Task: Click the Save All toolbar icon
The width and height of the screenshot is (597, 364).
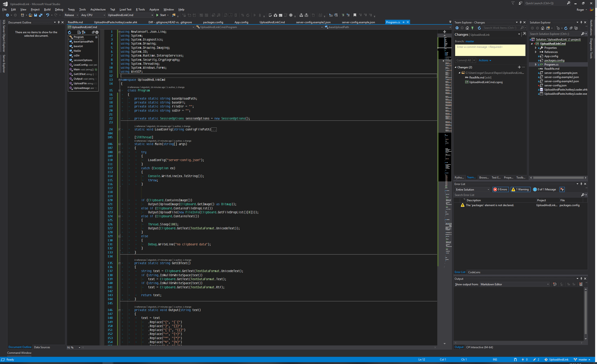Action: 40,15
